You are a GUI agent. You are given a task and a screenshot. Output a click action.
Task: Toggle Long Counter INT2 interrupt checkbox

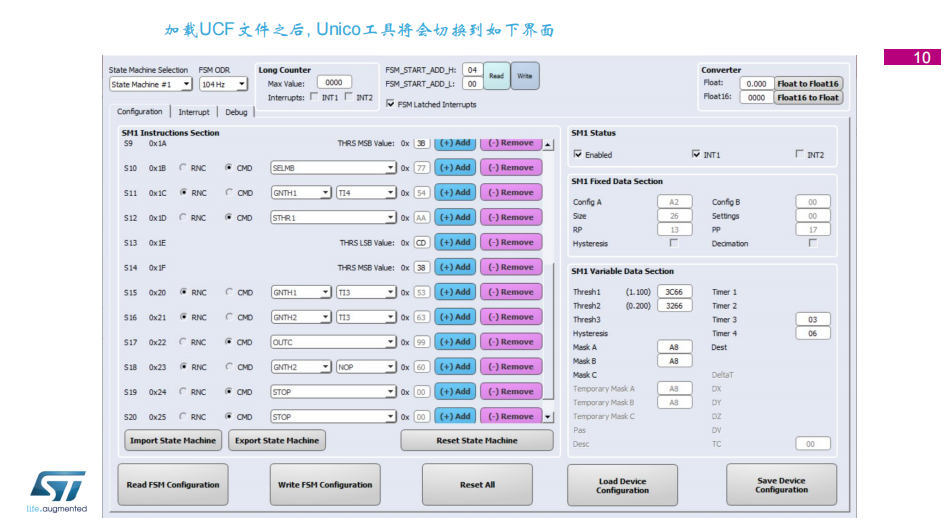pyautogui.click(x=349, y=97)
